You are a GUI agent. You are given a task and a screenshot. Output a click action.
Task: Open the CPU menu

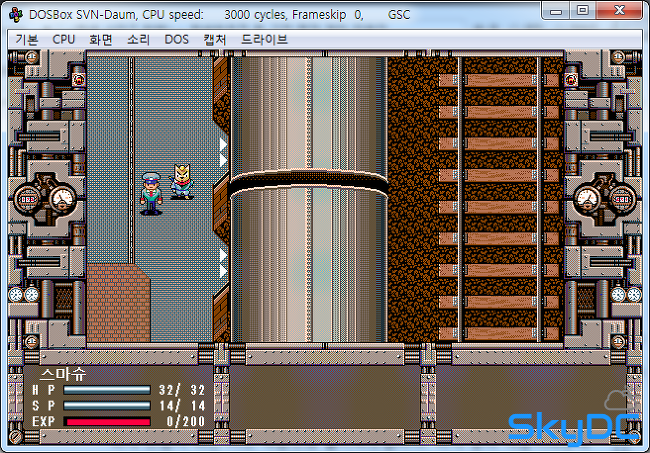click(63, 40)
